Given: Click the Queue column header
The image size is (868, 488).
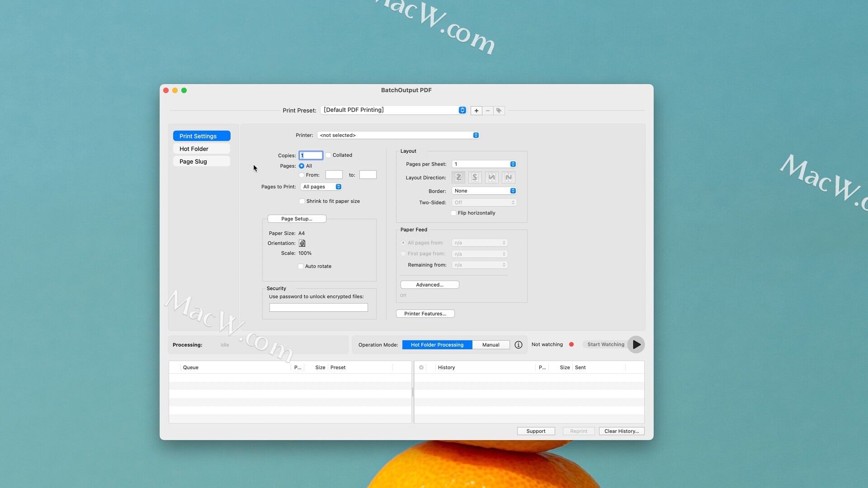Looking at the screenshot, I should 235,367.
